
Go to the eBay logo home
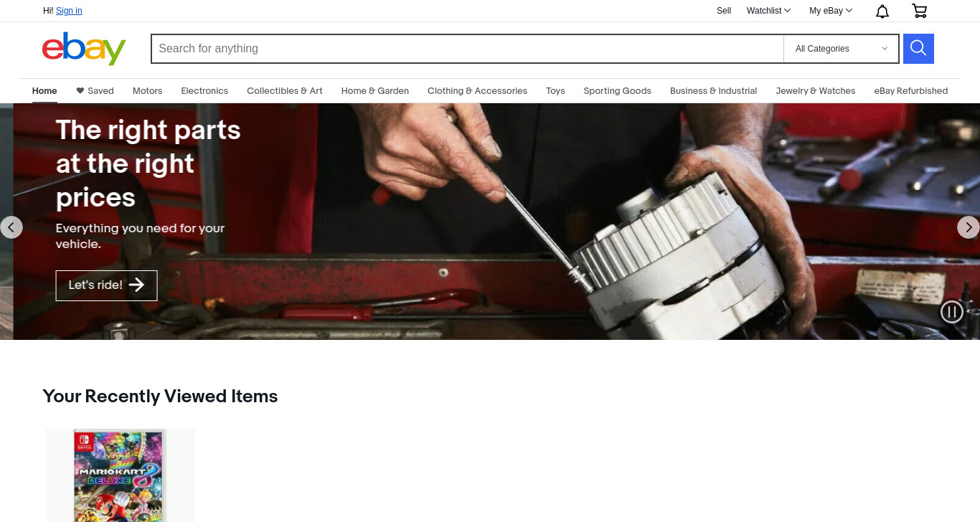coord(84,48)
